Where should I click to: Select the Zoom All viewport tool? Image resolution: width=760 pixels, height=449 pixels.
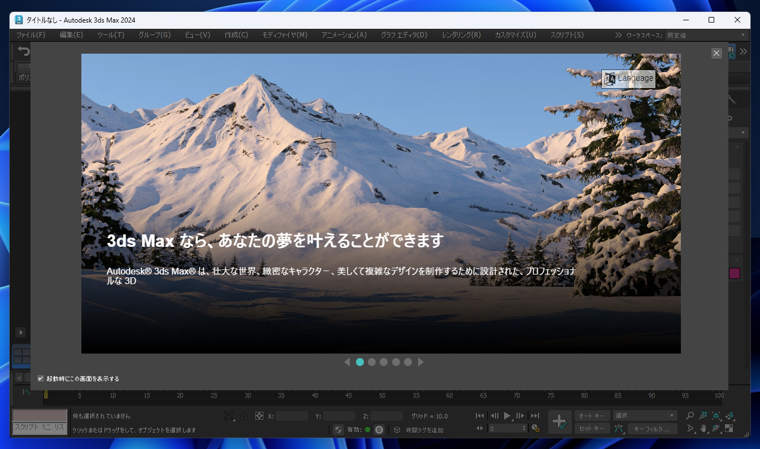[x=703, y=416]
